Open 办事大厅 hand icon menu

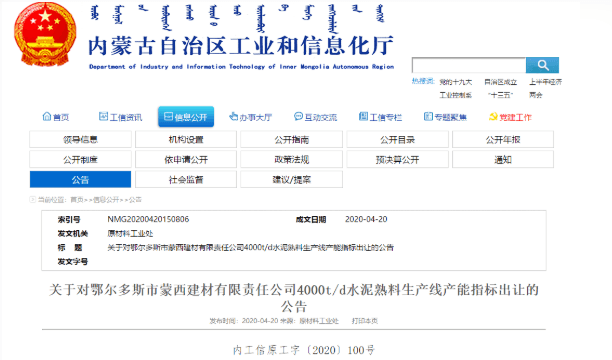pyautogui.click(x=250, y=117)
